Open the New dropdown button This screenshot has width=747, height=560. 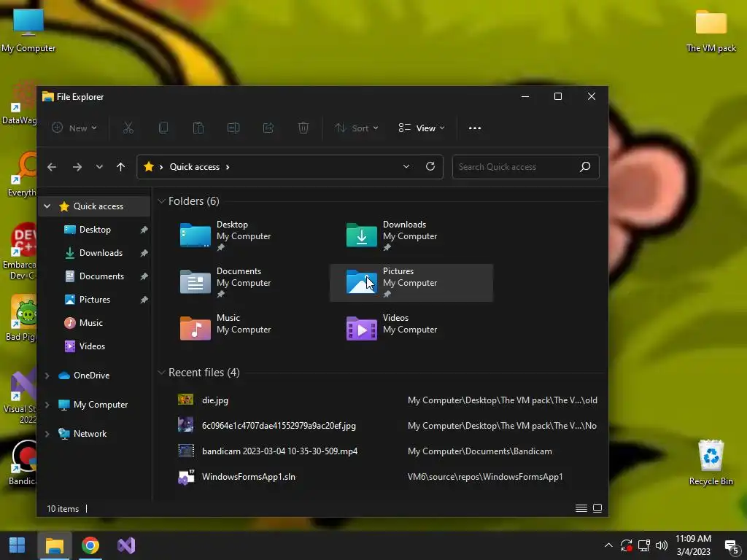(74, 128)
